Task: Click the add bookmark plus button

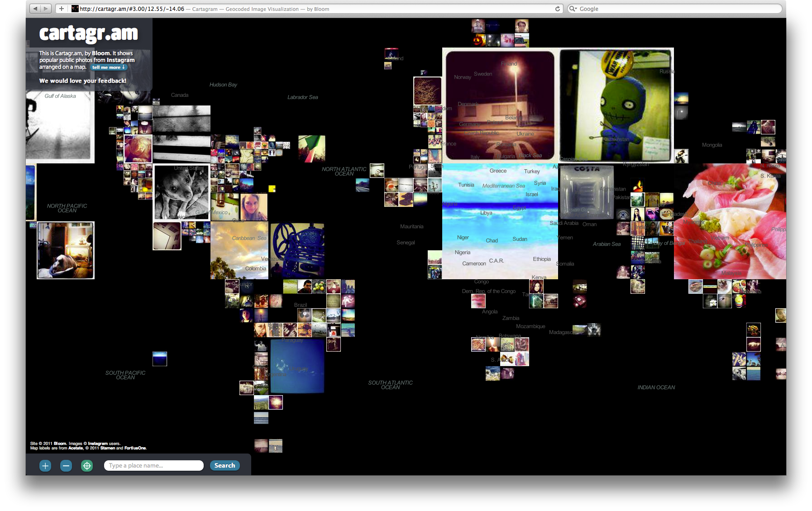Action: 62,9
